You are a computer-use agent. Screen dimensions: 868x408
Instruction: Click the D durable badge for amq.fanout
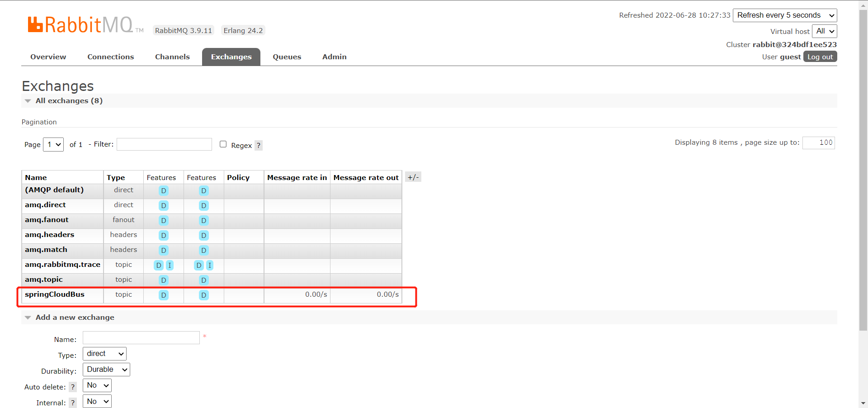[x=164, y=221]
